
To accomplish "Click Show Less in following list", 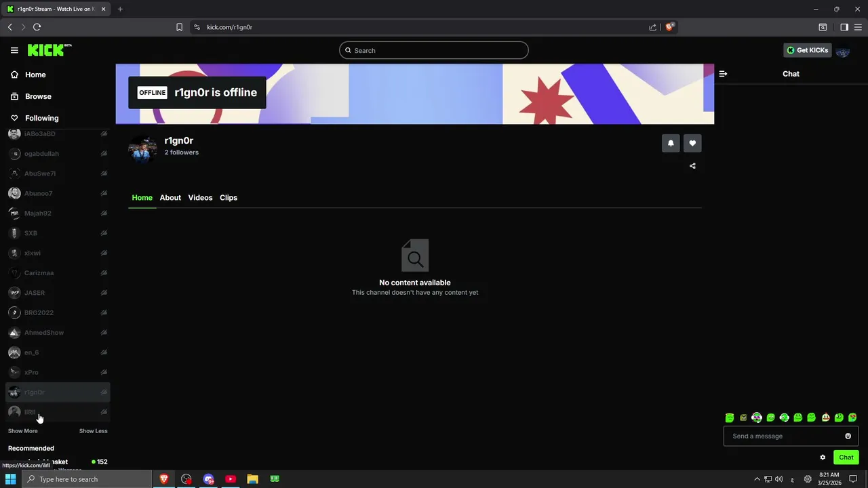I will [93, 431].
